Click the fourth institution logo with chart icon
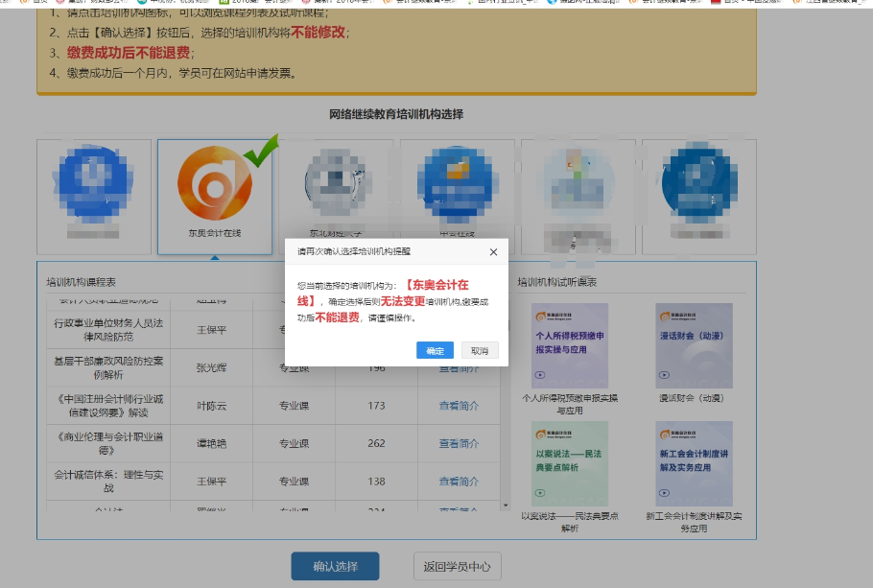The image size is (873, 588). click(x=458, y=182)
